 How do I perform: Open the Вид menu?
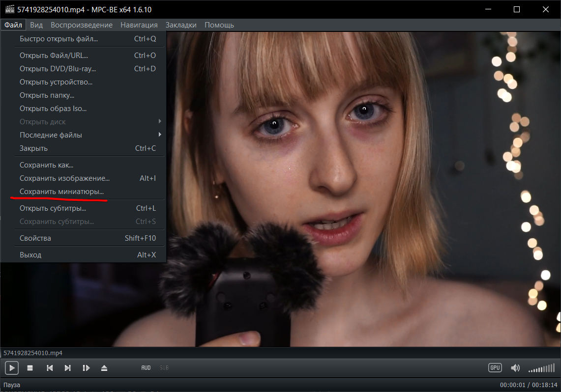(36, 25)
